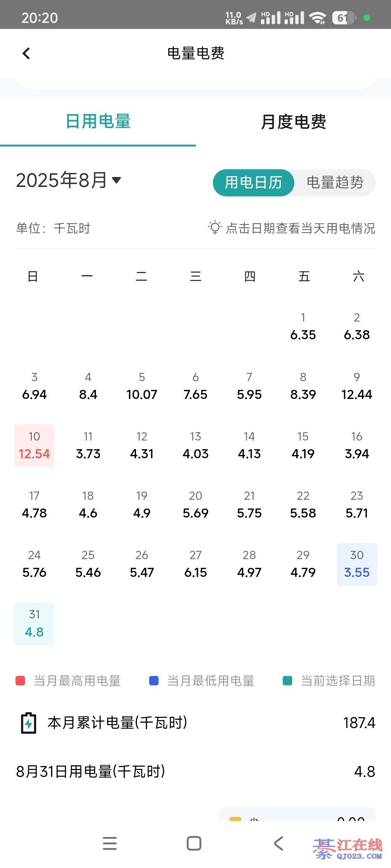
Task: Tap the back arrow in the header
Action: click(26, 54)
